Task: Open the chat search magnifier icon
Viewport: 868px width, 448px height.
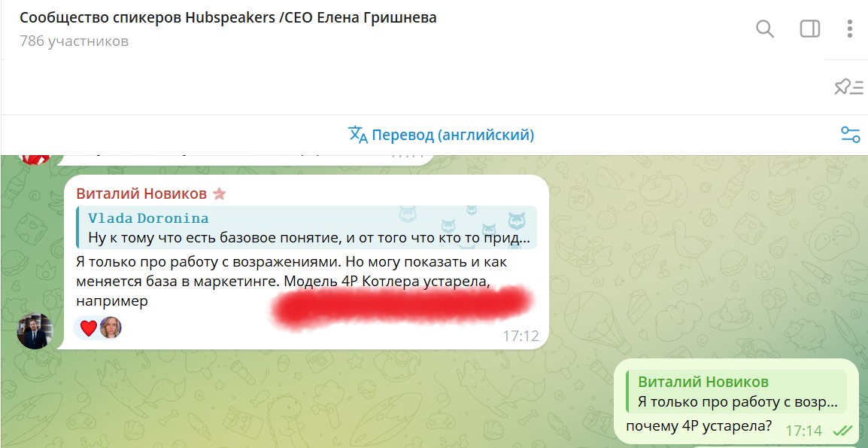Action: click(x=764, y=29)
